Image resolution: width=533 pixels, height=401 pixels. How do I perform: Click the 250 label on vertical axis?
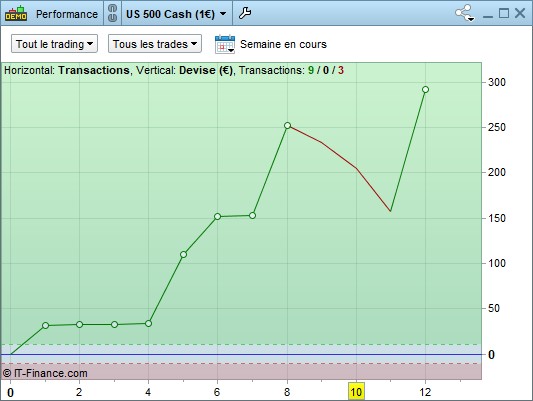point(497,127)
